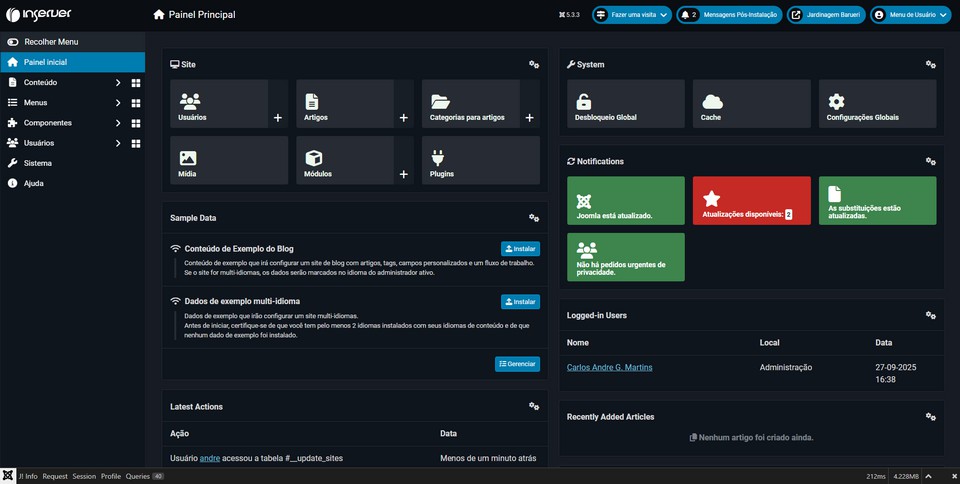The width and height of the screenshot is (960, 484).
Task: Expand the Componentes sidebar submenu
Action: tap(117, 123)
